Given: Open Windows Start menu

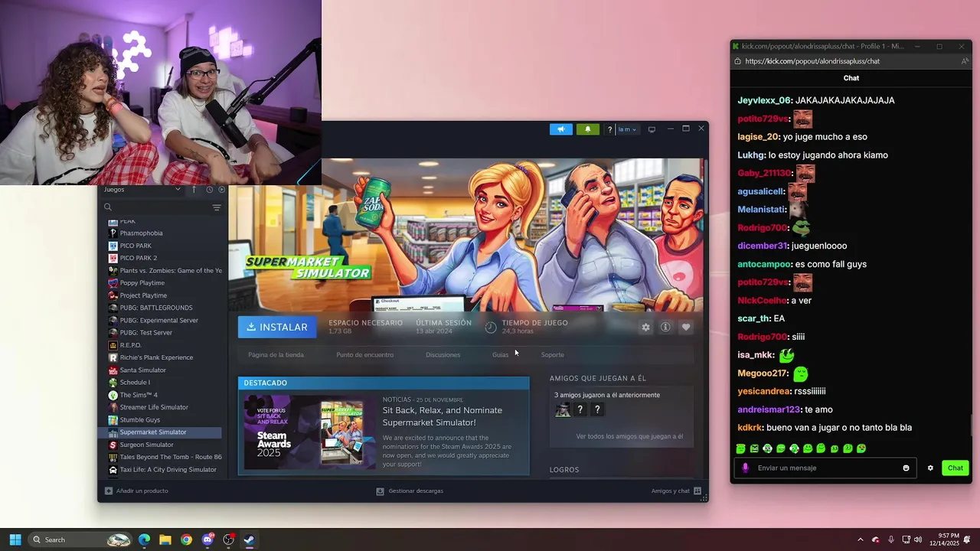Looking at the screenshot, I should tap(15, 540).
